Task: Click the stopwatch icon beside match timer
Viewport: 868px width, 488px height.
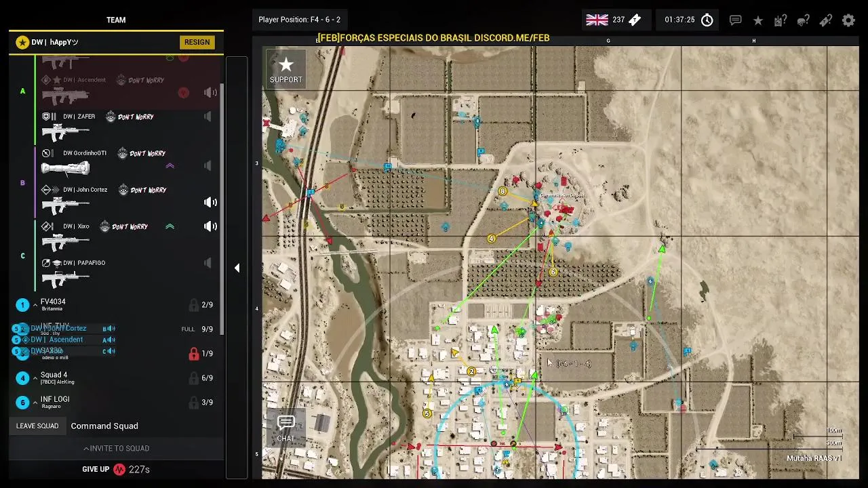Action: (707, 20)
